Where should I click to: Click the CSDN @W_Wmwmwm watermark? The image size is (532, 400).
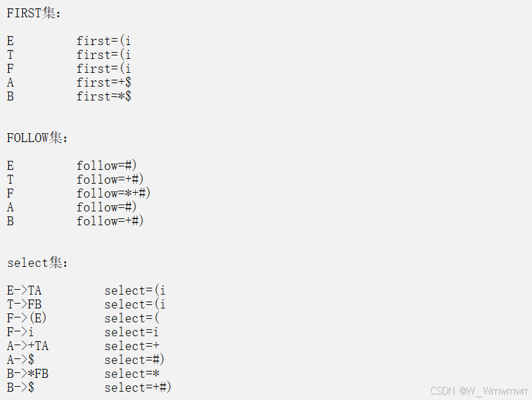tap(479, 391)
